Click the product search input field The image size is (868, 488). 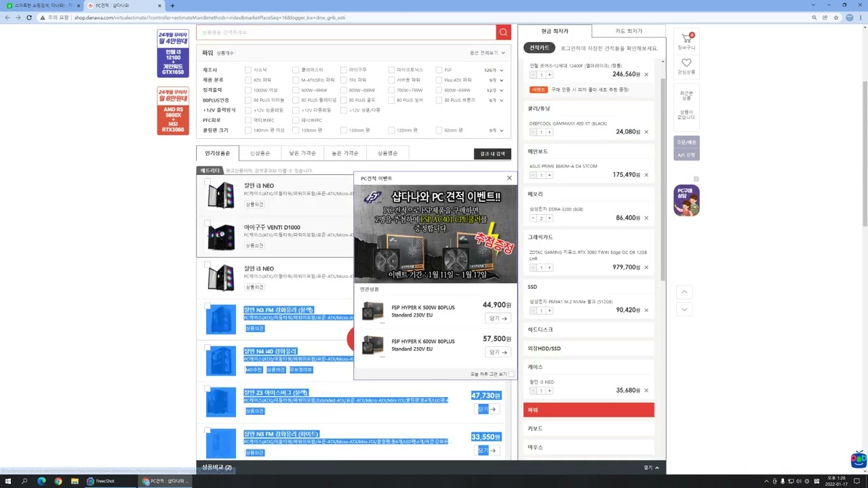pos(347,32)
